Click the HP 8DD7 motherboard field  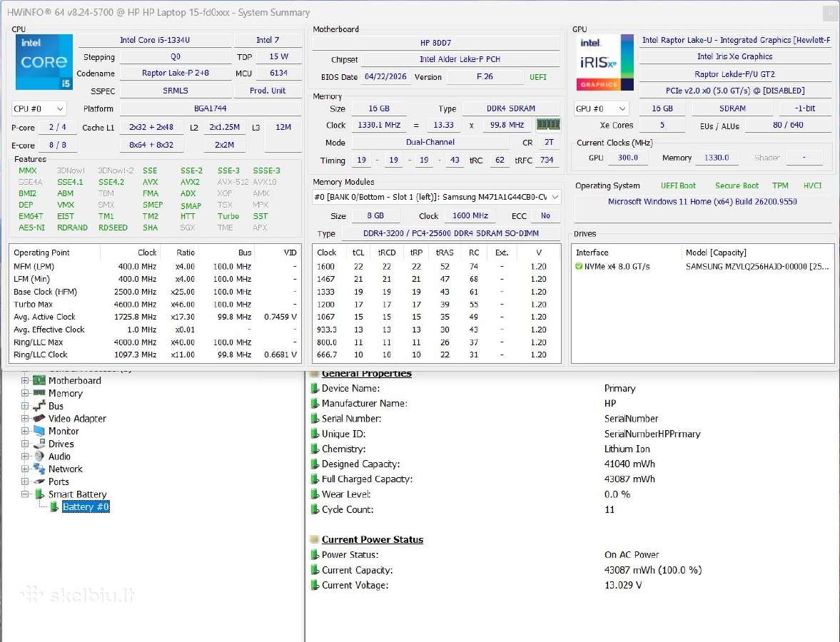point(435,43)
